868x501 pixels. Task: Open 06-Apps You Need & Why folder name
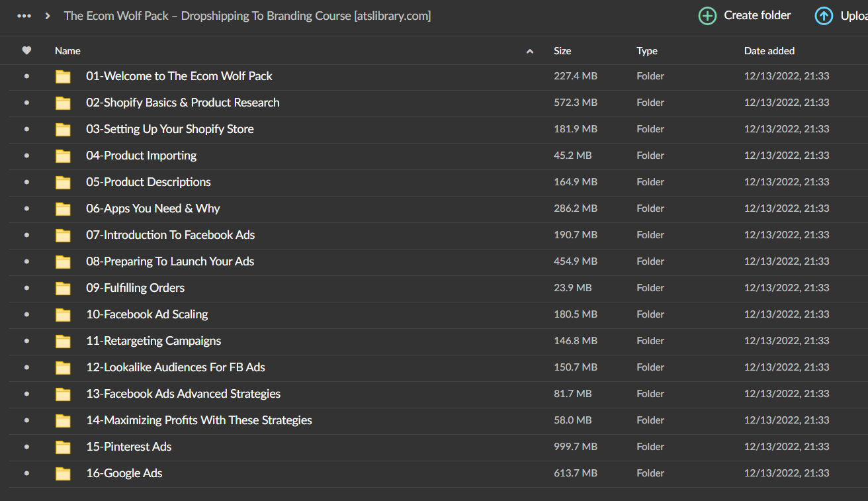[x=153, y=208]
